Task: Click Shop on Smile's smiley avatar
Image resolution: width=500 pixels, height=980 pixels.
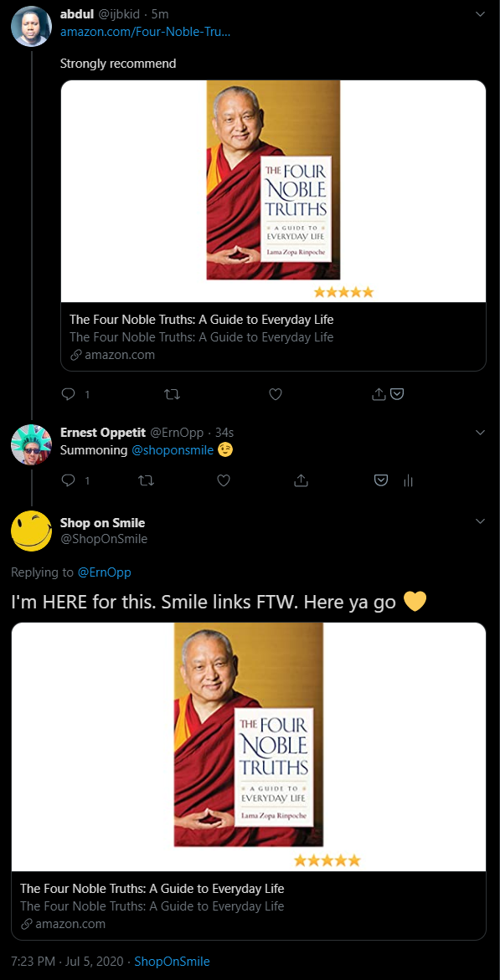Action: [31, 531]
